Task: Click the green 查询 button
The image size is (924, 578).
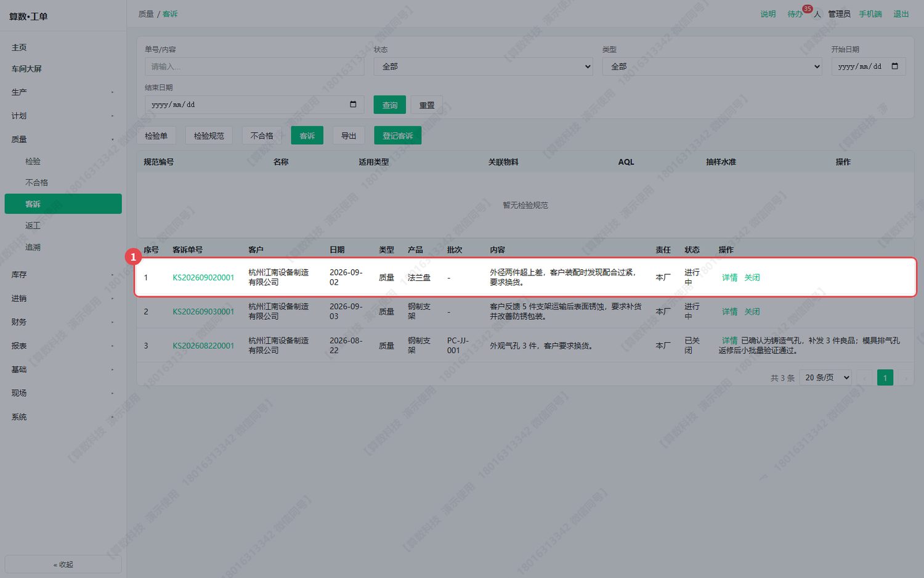Action: pos(390,105)
